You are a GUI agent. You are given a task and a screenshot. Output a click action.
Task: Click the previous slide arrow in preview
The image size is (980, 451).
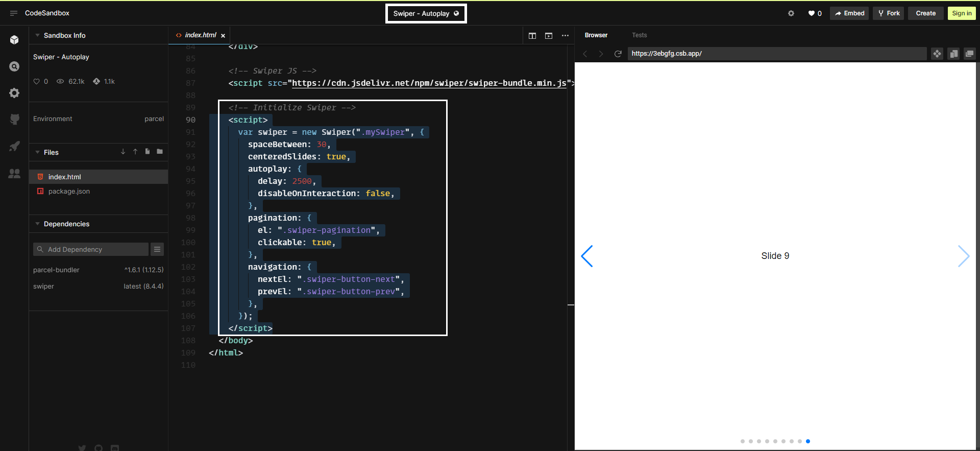tap(587, 256)
